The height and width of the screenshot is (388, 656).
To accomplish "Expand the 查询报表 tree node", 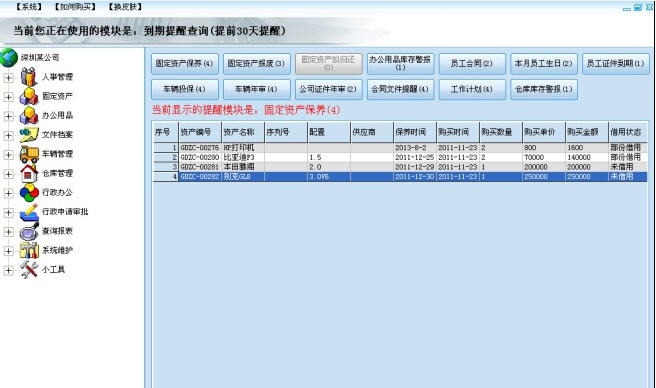I will click(x=8, y=231).
